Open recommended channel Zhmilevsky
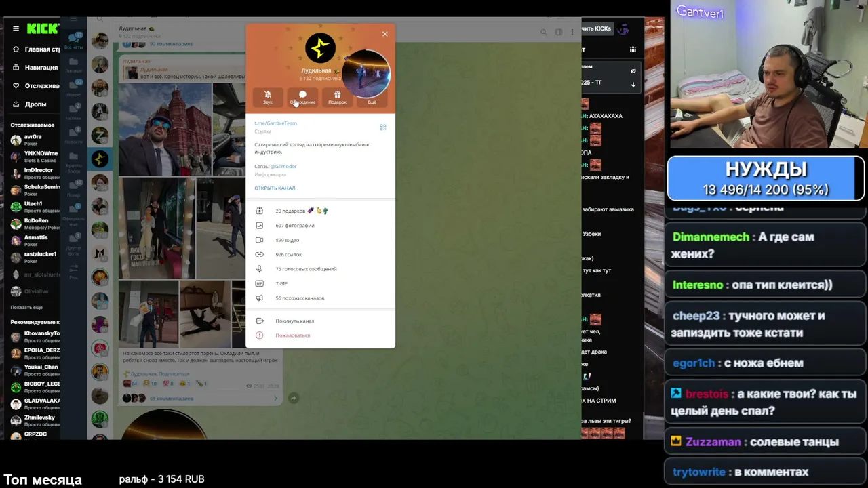 (35, 421)
